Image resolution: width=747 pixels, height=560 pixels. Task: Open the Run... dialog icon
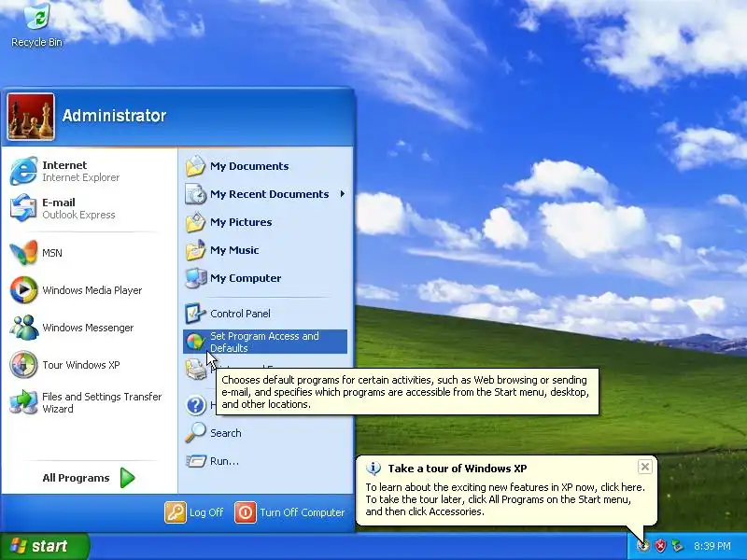tap(195, 461)
